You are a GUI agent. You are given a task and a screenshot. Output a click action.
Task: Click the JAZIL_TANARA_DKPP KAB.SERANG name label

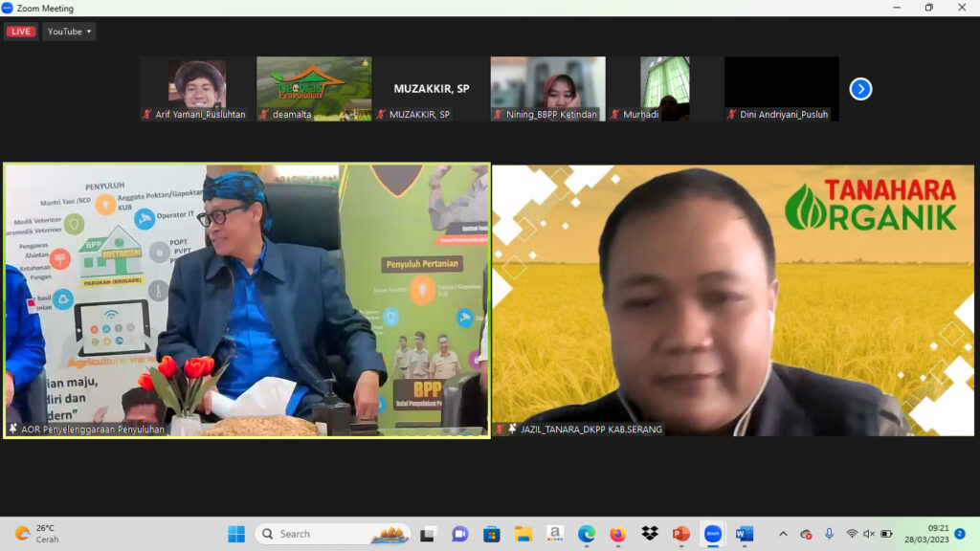click(x=591, y=430)
